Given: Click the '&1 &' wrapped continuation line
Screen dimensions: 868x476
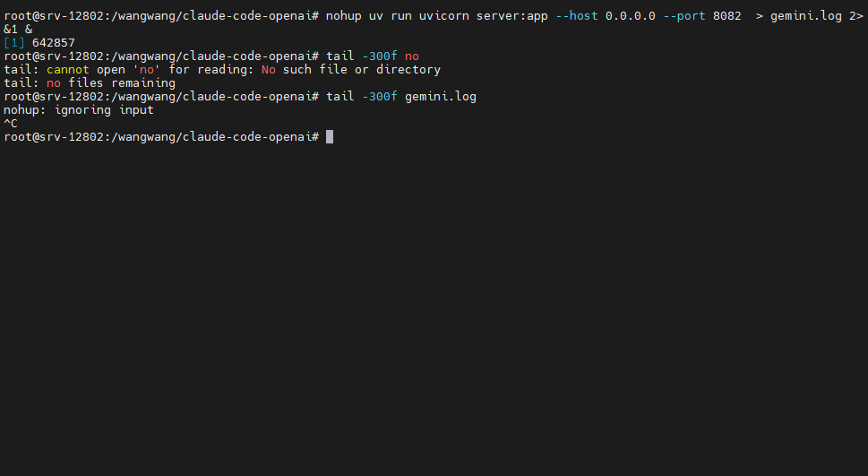Looking at the screenshot, I should [18, 30].
